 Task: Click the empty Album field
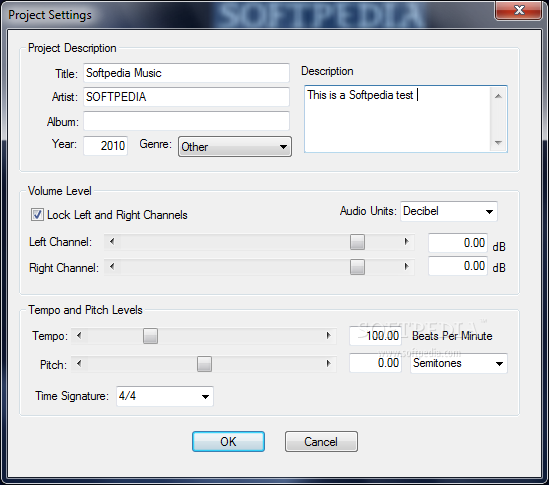point(186,121)
